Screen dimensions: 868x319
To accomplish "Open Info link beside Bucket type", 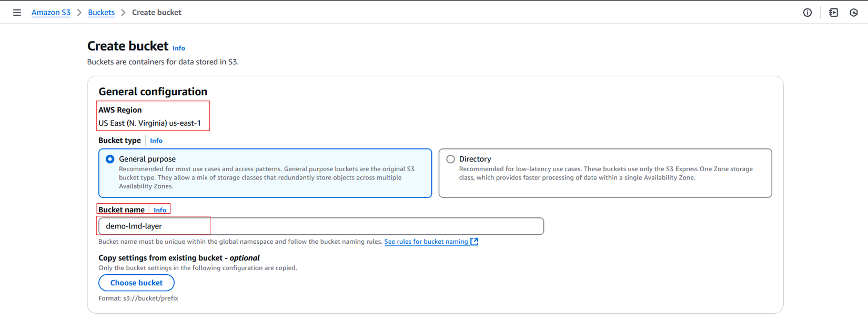I will click(x=156, y=141).
